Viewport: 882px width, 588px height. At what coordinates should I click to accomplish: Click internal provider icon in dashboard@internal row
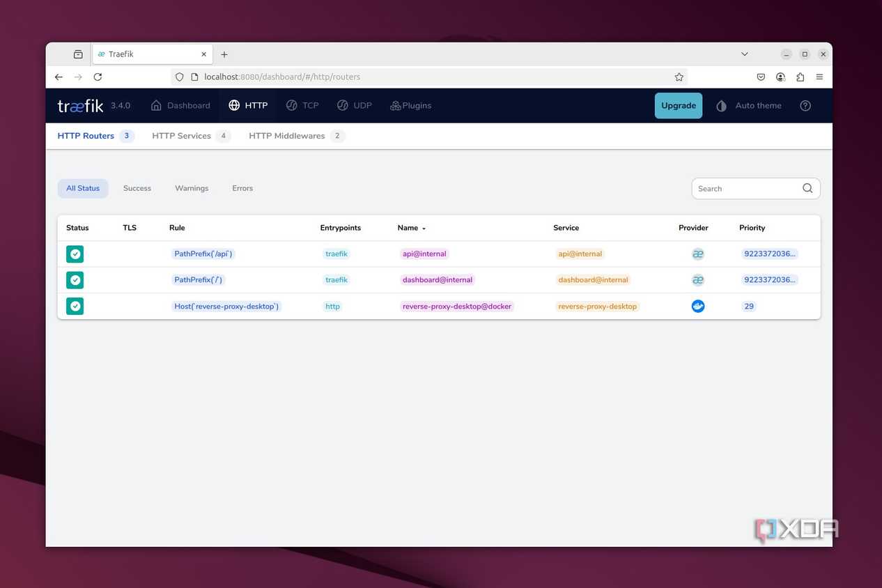click(x=698, y=280)
